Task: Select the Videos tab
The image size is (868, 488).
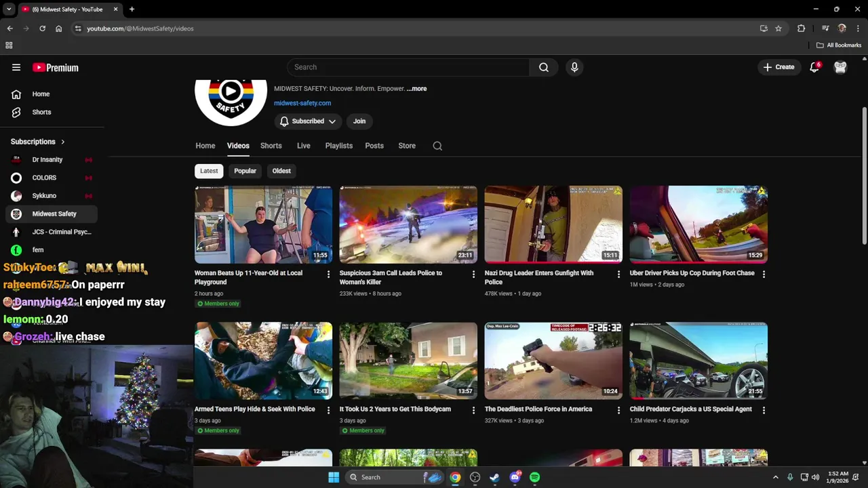Action: tap(238, 146)
